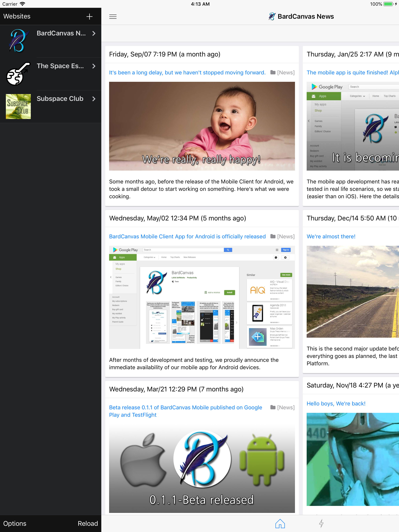
Task: Select the Subspace Club logo thumbnail
Action: pyautogui.click(x=18, y=107)
